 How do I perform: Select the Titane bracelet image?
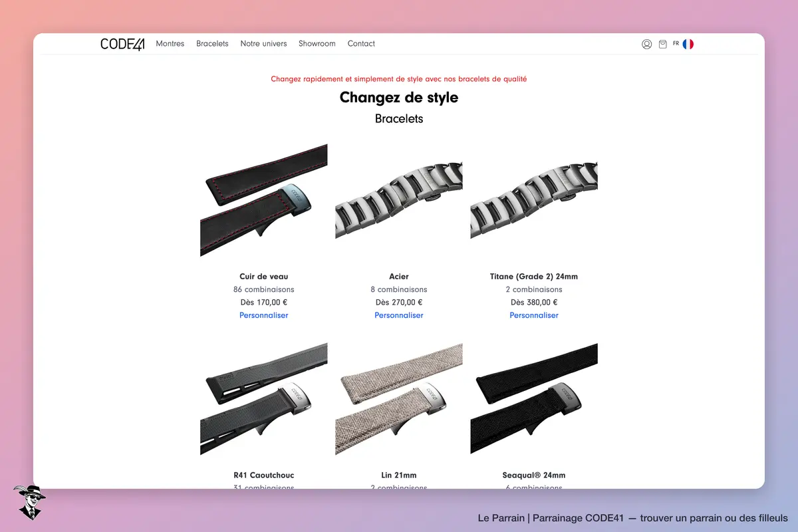[534, 200]
